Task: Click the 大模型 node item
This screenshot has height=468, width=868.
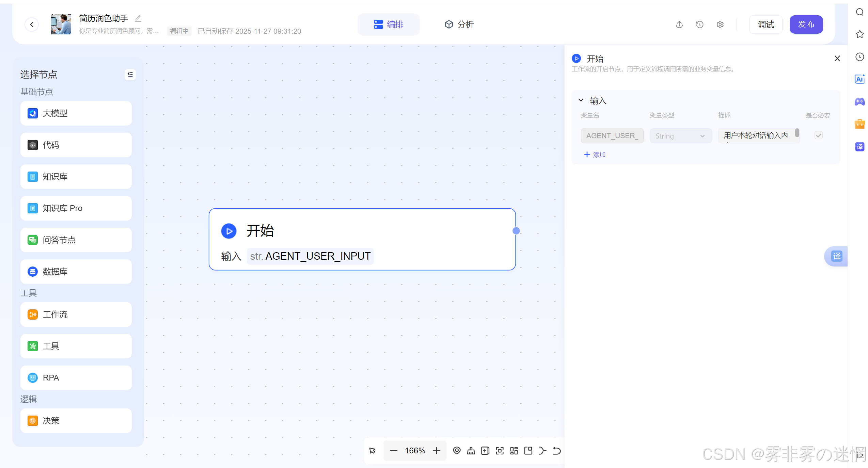Action: point(76,113)
